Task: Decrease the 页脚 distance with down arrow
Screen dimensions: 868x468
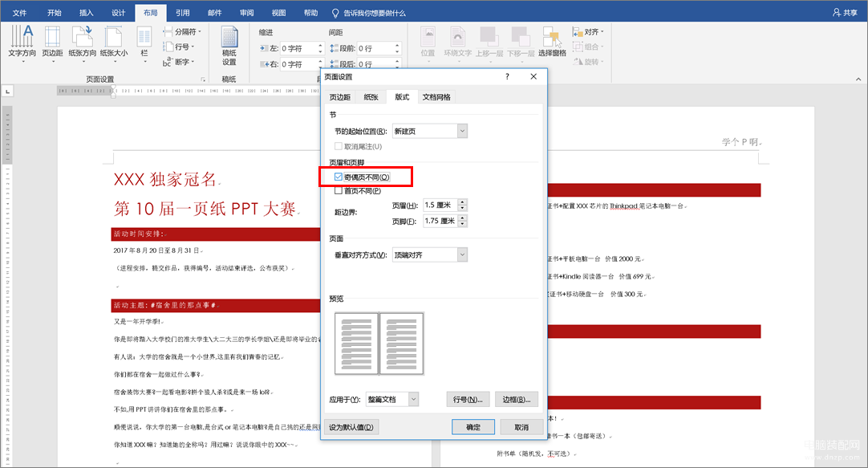Action: coord(462,224)
